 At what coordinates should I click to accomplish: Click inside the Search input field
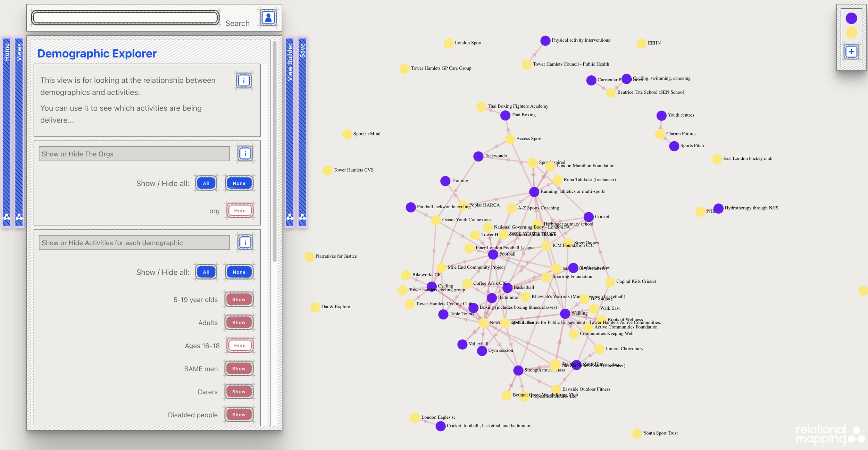125,18
